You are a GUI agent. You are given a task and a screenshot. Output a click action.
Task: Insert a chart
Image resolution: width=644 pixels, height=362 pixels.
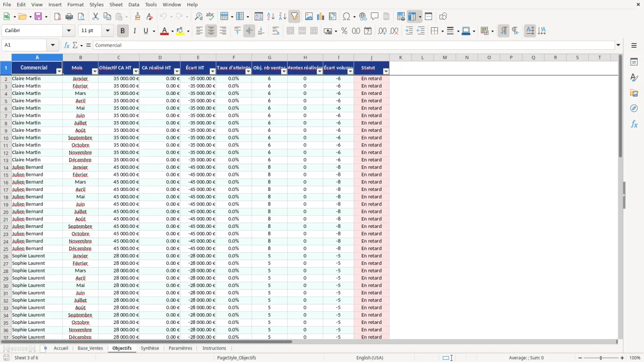[321, 17]
